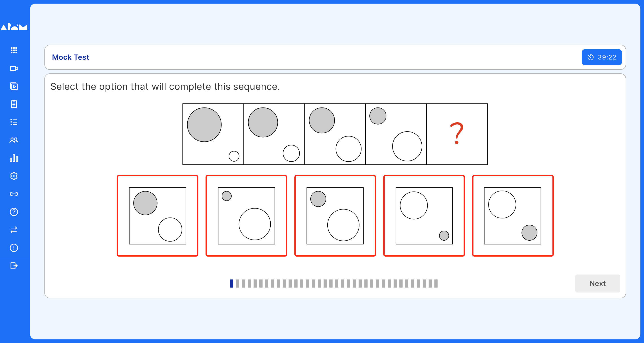Viewport: 644px width, 343px height.
Task: Click the Next button
Action: [598, 283]
